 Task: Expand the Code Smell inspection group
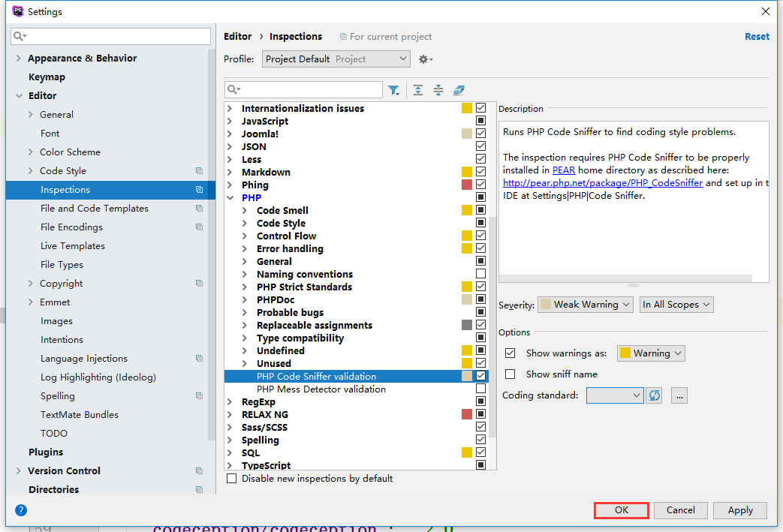click(x=245, y=211)
